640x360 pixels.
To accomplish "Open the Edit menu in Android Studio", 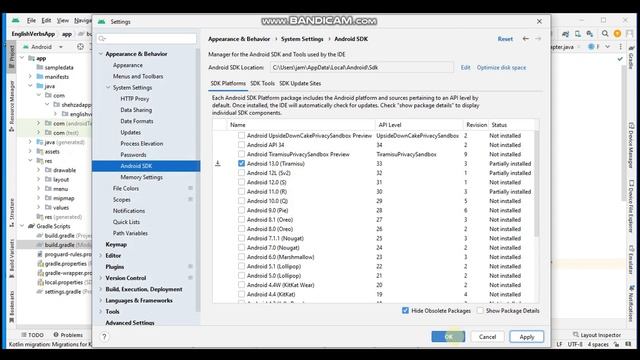I will point(46,20).
